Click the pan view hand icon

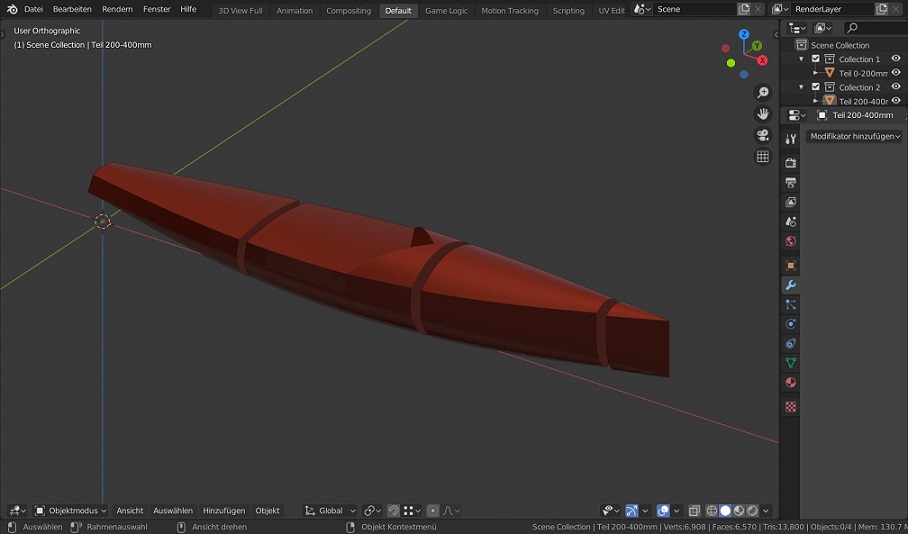click(x=763, y=114)
